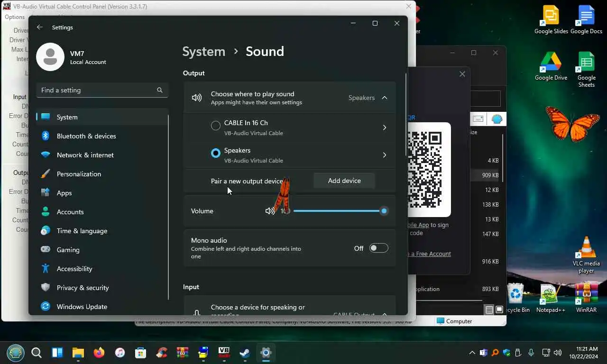Open Time & language settings
607x364 pixels.
102,231
